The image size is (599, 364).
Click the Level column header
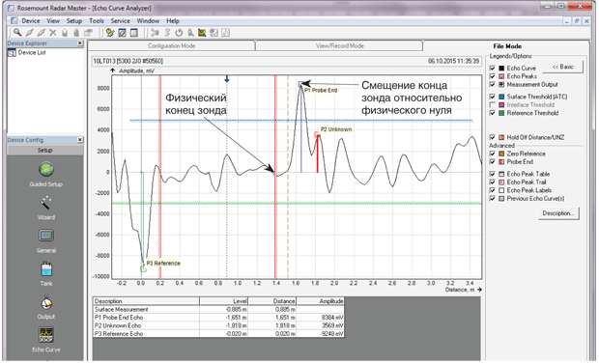pos(223,301)
